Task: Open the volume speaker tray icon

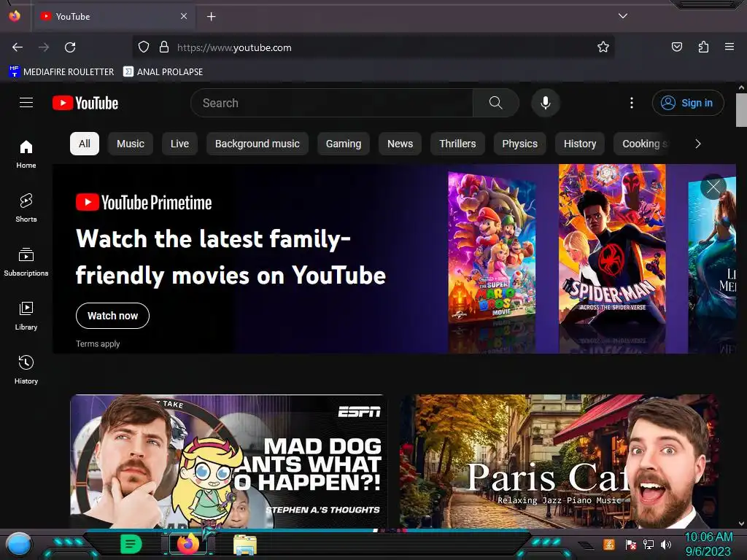Action: click(x=666, y=544)
